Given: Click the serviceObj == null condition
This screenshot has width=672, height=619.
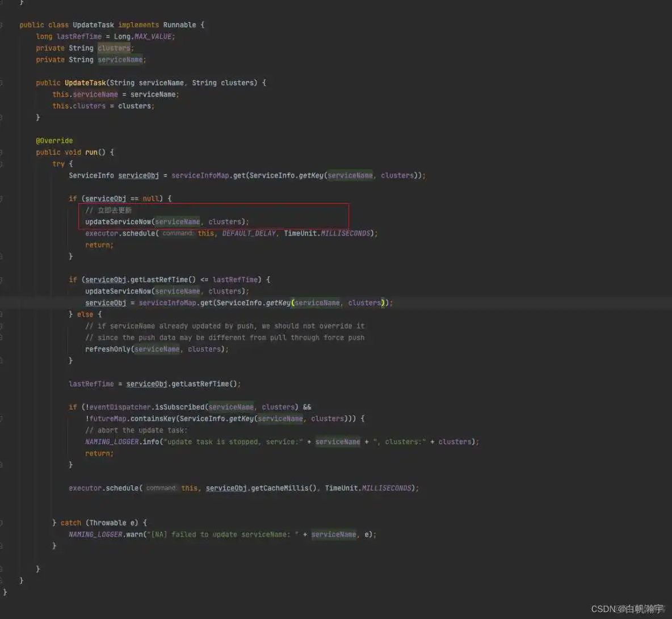Looking at the screenshot, I should point(121,199).
